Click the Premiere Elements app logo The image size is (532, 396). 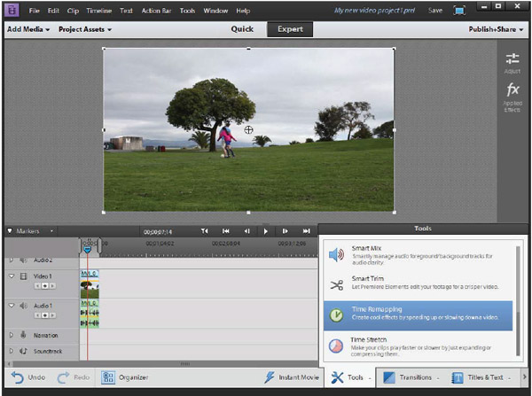pos(12,11)
